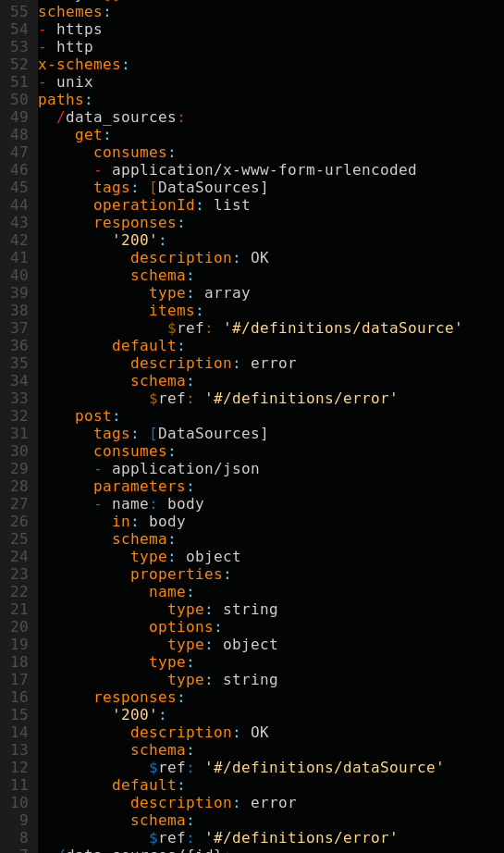Click 'x-schemes' key on line 52
The height and width of the screenshot is (853, 504).
click(x=79, y=64)
